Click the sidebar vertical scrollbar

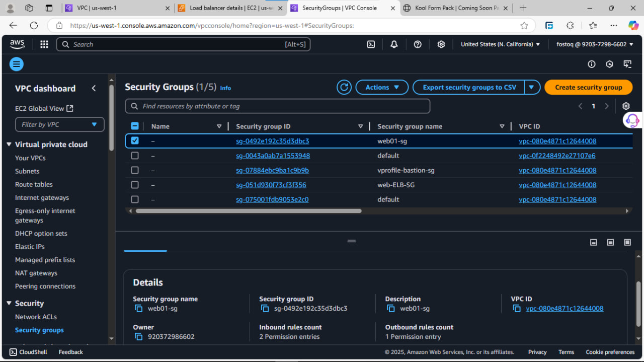pos(111,118)
